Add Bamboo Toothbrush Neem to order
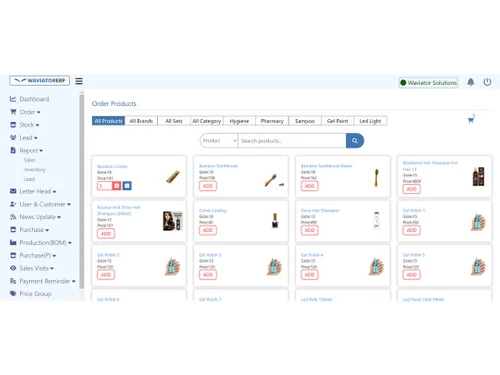Viewport: 500px width, 375px height. tap(310, 186)
